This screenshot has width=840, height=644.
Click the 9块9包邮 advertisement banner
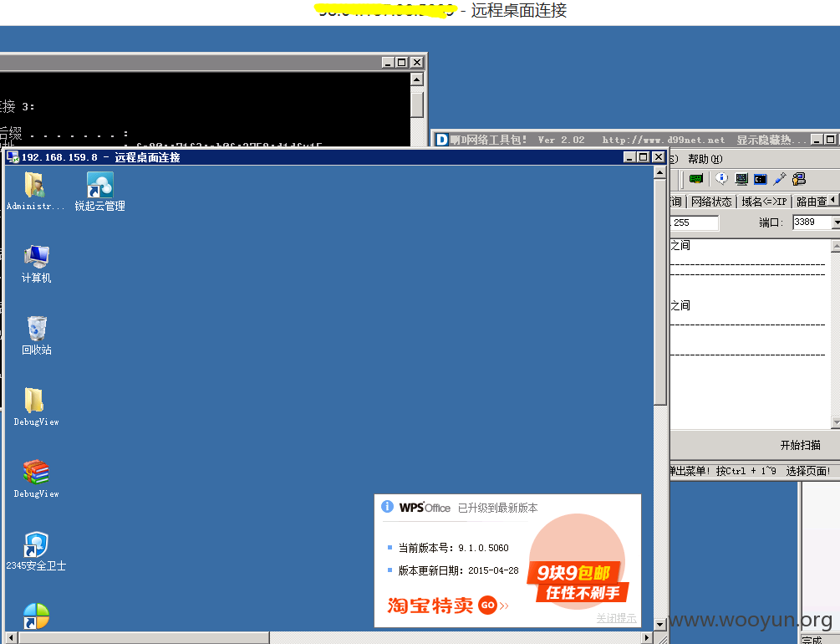coord(577,562)
